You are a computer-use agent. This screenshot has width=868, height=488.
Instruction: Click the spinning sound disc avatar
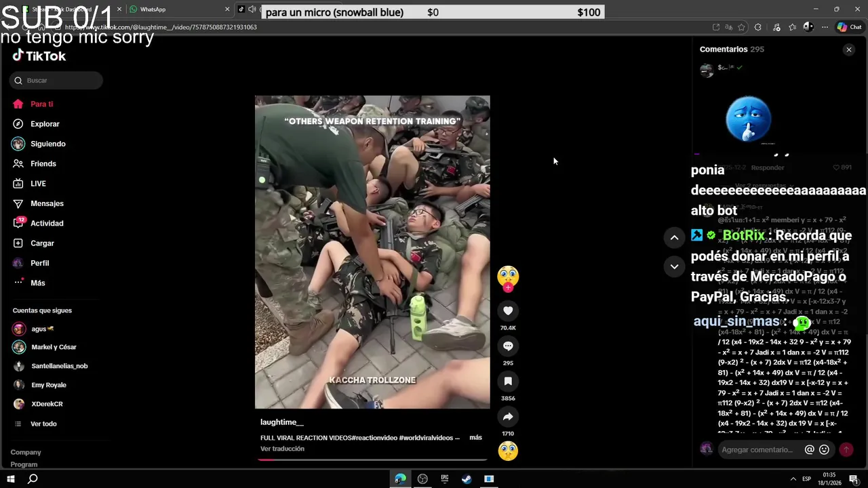point(508,451)
